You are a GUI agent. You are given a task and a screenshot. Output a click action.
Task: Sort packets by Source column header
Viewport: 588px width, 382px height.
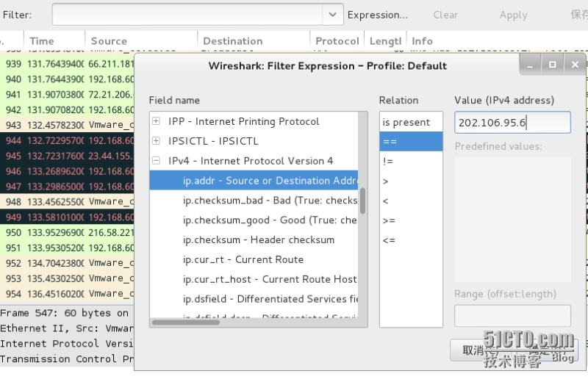coord(141,41)
